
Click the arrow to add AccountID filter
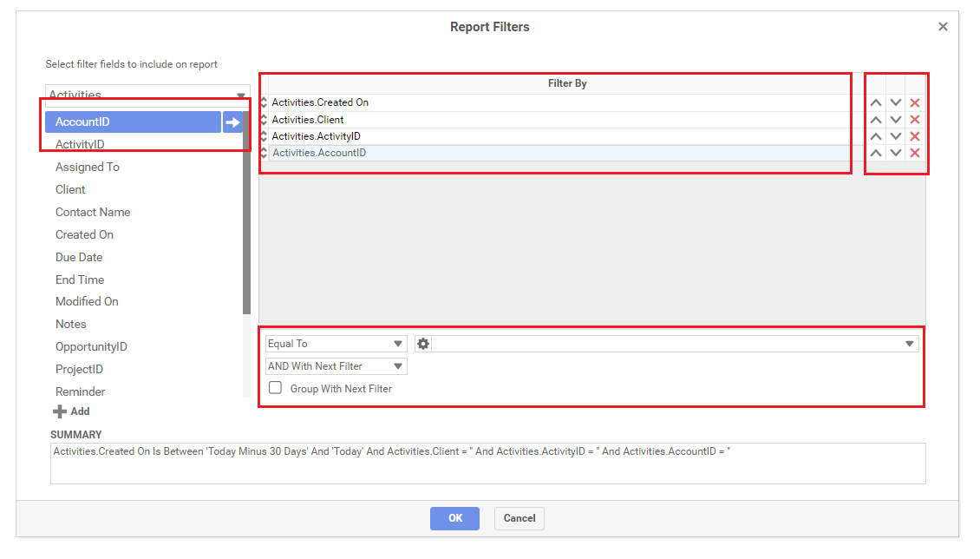232,122
